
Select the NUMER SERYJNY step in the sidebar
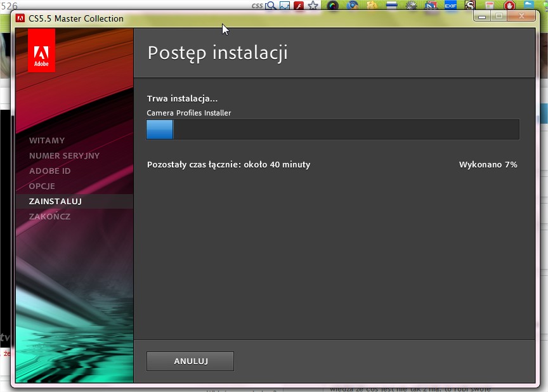(64, 156)
